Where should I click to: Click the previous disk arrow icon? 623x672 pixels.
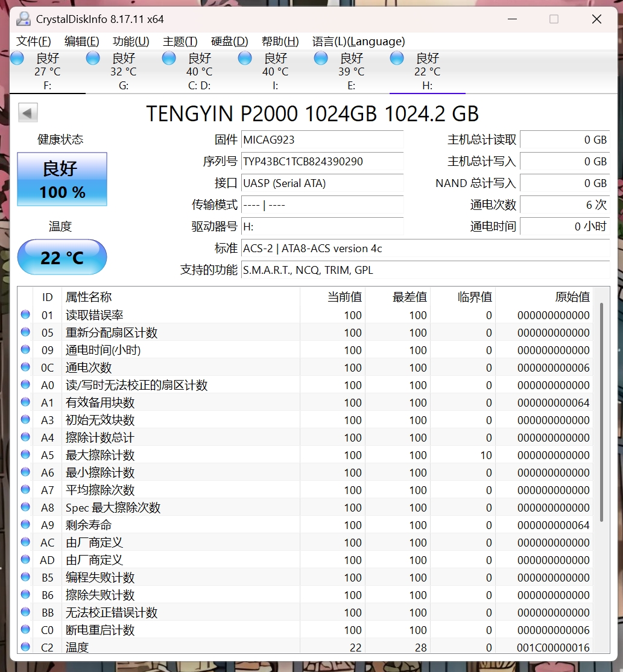point(28,113)
